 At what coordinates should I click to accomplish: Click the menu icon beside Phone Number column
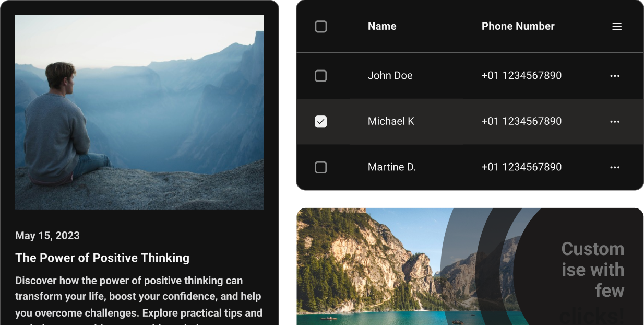point(617,26)
